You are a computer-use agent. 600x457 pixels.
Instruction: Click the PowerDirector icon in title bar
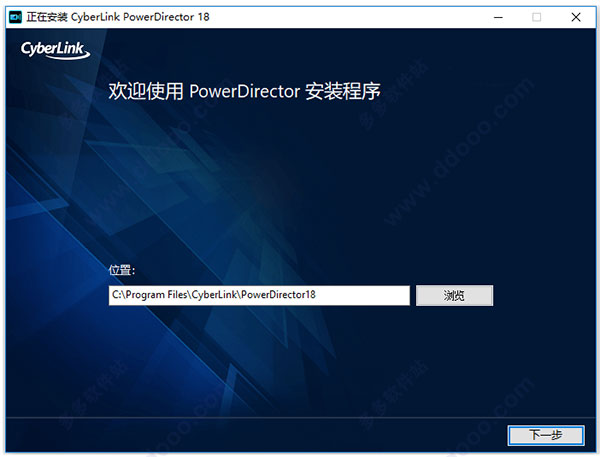point(15,17)
